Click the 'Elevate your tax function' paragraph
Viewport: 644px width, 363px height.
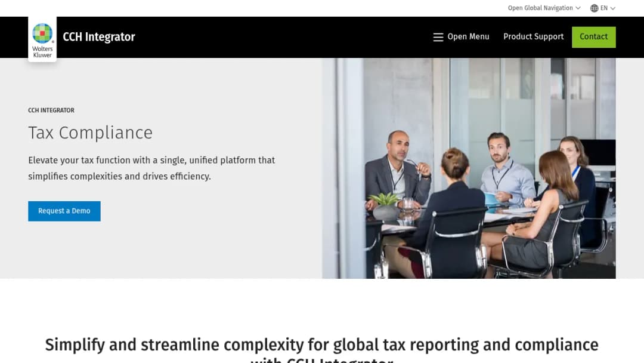(x=151, y=168)
